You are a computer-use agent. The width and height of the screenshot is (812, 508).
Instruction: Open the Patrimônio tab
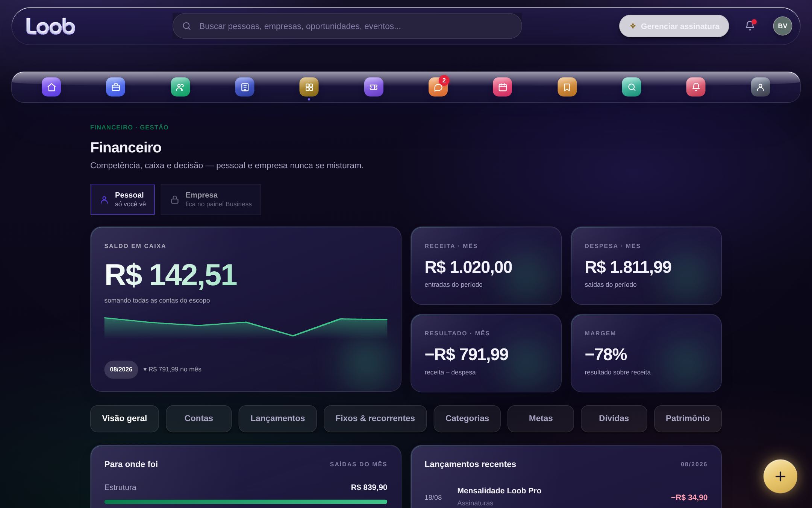(688, 418)
